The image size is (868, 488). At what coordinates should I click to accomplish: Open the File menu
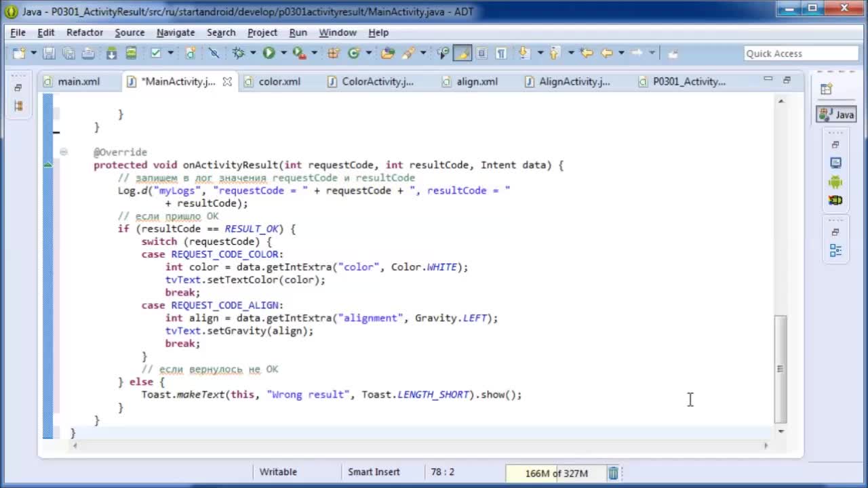tap(18, 33)
